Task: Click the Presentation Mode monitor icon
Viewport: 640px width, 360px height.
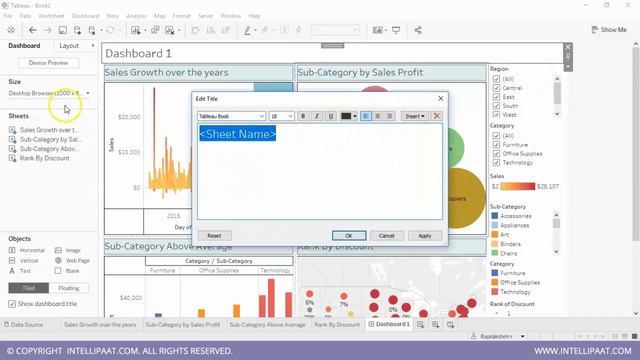Action: 396,30
